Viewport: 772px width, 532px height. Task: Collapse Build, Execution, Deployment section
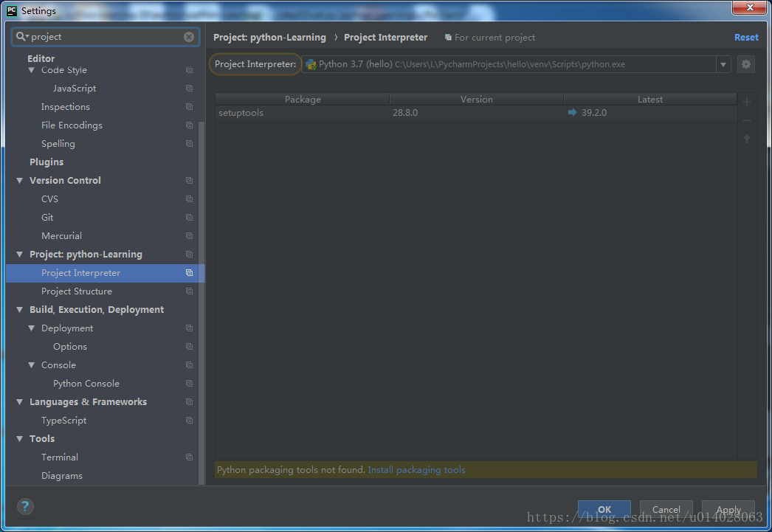(x=20, y=310)
